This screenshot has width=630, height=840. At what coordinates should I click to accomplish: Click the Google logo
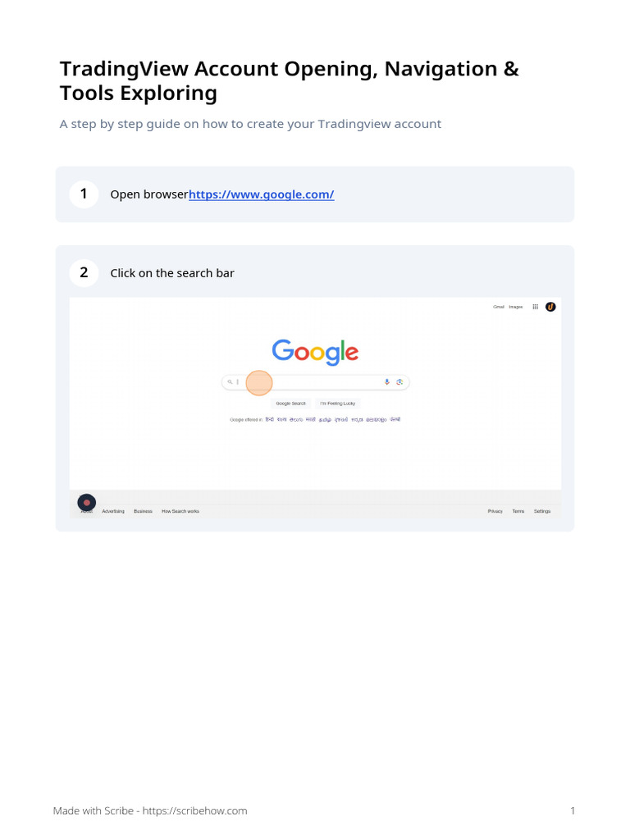[x=315, y=353]
